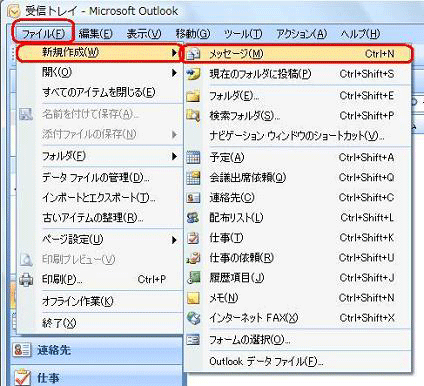This screenshot has height=386, width=424.
Task: Click the printer icon beside 印刷(P)
Action: (26, 279)
